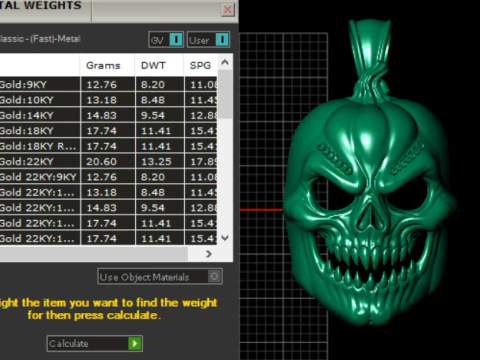The width and height of the screenshot is (480, 360).
Task: Click the table scroll up arrow
Action: click(225, 62)
